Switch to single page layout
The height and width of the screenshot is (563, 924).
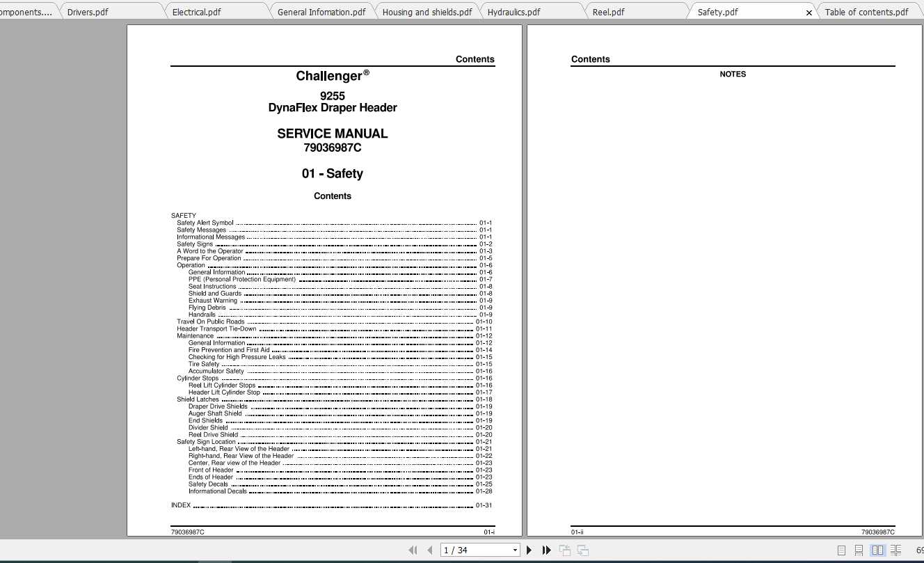pyautogui.click(x=842, y=550)
